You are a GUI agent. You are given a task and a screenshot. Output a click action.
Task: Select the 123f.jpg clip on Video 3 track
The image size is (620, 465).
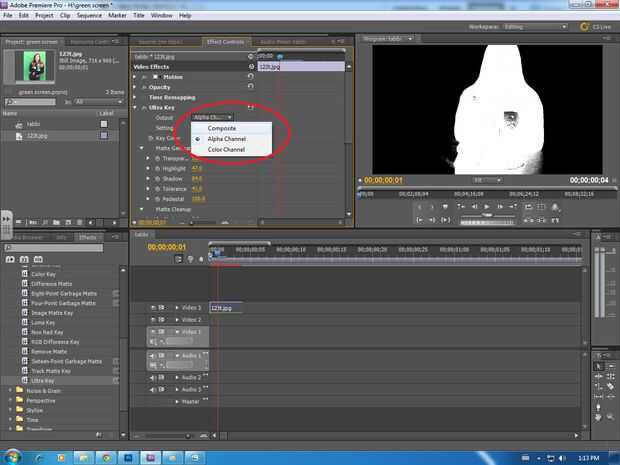point(226,308)
